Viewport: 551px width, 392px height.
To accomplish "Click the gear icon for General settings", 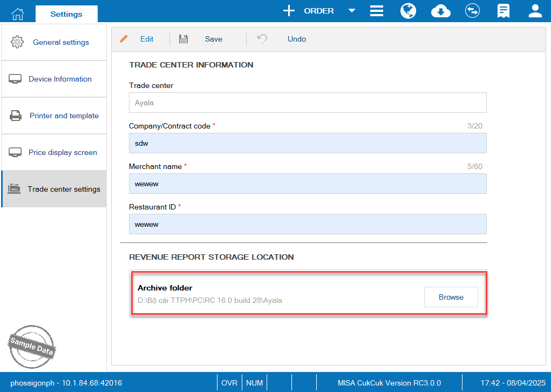I will point(17,42).
